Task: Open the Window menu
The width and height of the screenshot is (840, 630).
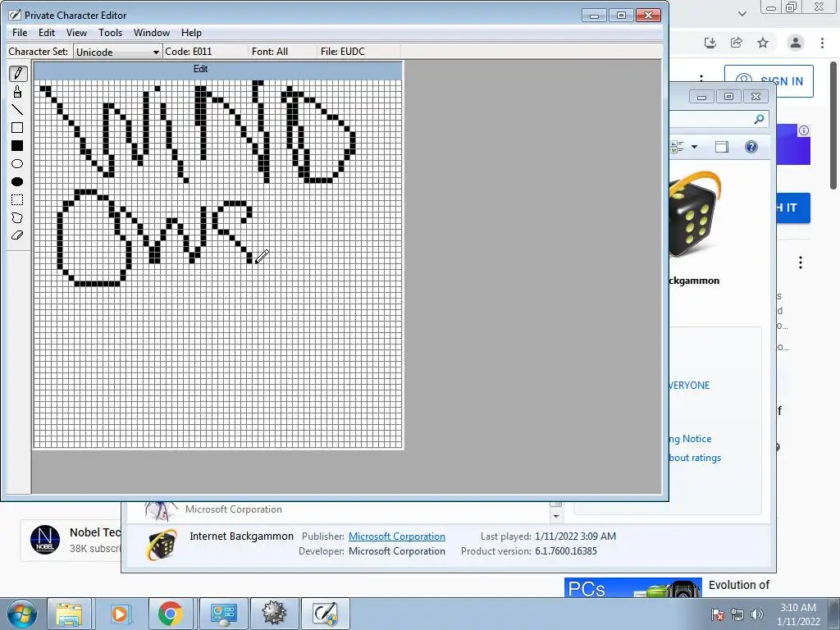Action: [x=152, y=33]
